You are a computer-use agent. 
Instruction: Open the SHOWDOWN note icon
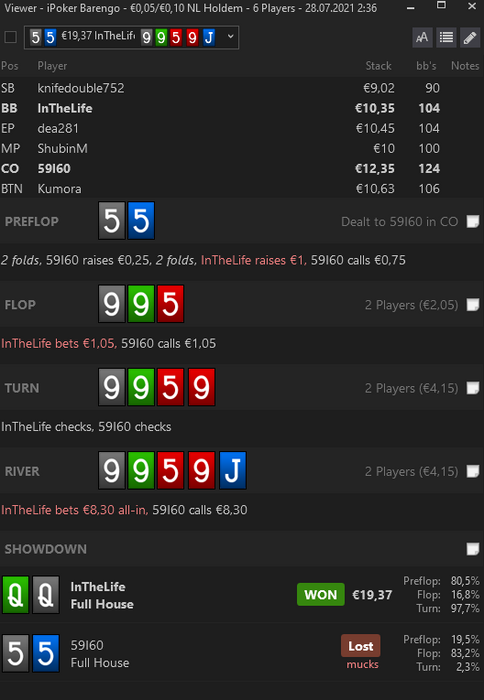(472, 549)
